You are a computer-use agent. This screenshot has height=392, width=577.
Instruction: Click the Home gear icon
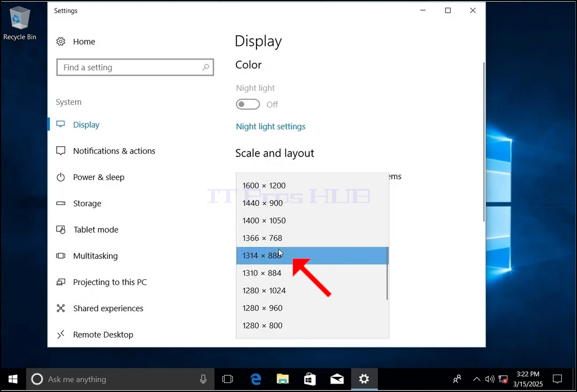tap(61, 41)
